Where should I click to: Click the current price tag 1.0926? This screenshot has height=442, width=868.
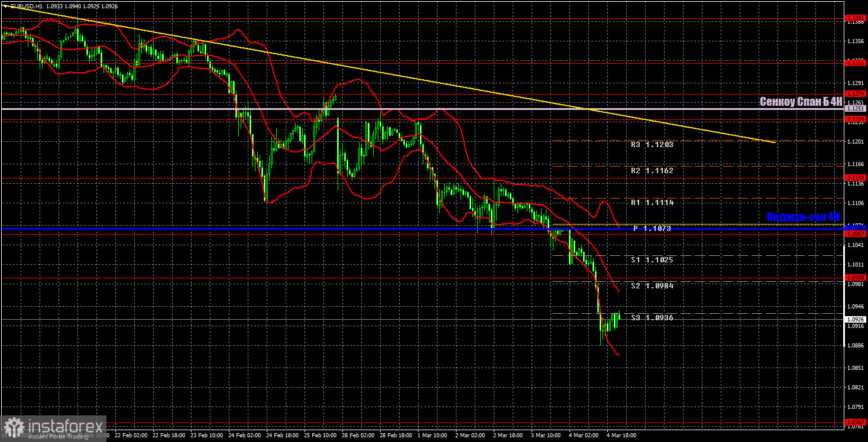[856, 320]
